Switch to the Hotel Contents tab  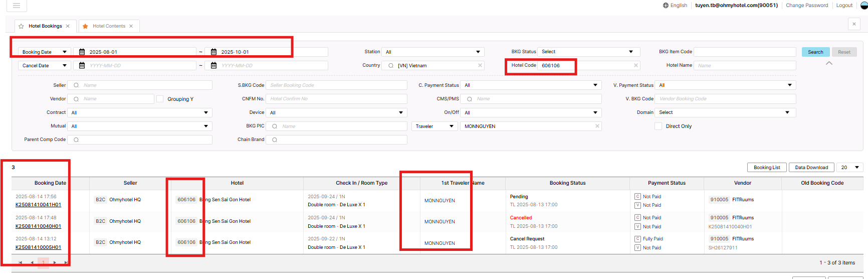coord(109,26)
